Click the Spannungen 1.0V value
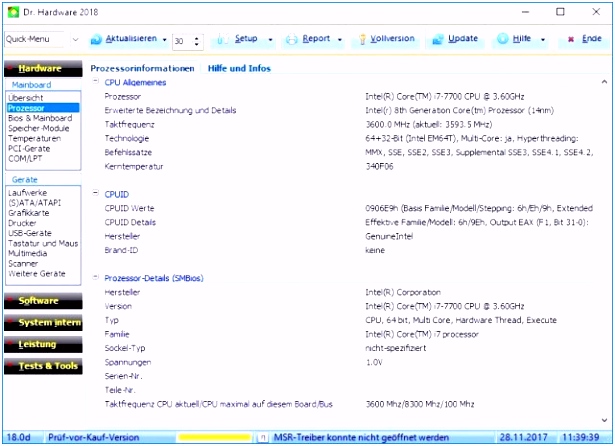Screen dimensions: 615x446 tap(374, 362)
